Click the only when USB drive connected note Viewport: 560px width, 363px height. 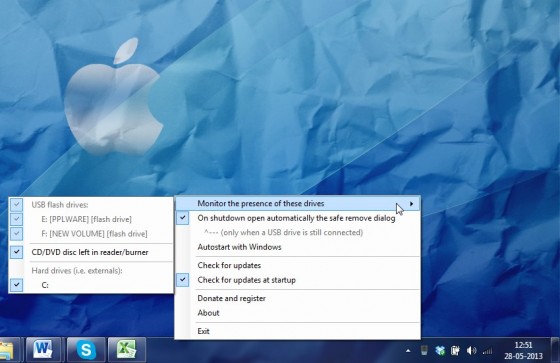click(x=284, y=232)
